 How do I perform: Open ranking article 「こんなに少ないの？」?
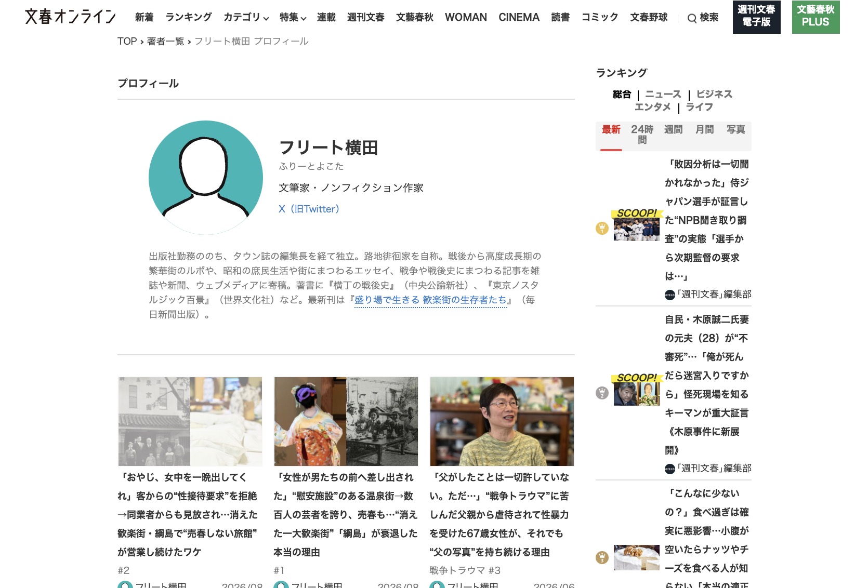[x=707, y=538]
